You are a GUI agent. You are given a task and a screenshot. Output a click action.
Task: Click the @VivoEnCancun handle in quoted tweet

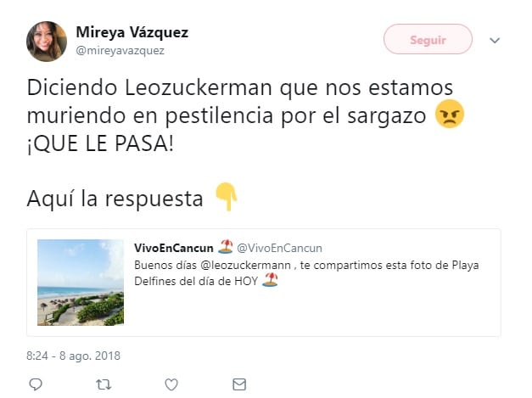point(279,248)
